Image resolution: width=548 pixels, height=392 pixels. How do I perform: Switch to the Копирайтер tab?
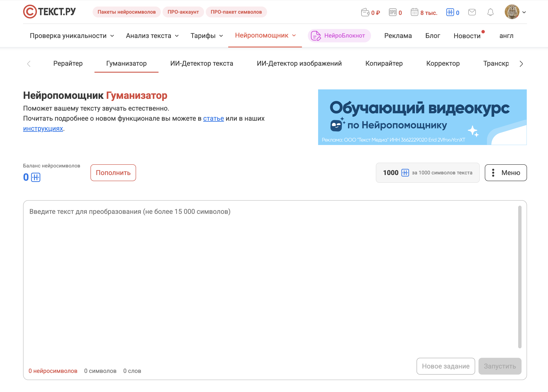pyautogui.click(x=384, y=64)
